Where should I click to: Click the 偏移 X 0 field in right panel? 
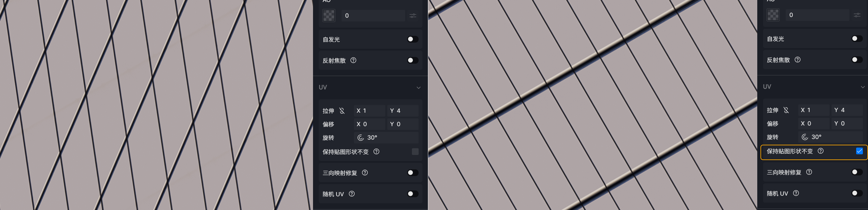coord(814,123)
